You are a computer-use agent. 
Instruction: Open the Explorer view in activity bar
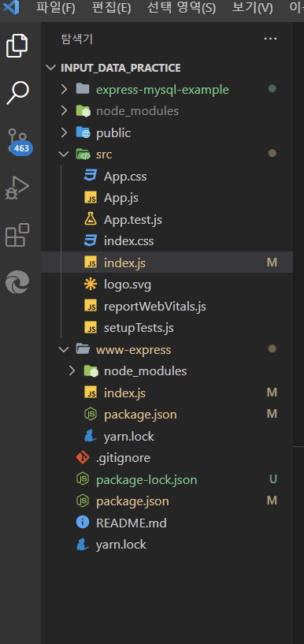coord(17,46)
